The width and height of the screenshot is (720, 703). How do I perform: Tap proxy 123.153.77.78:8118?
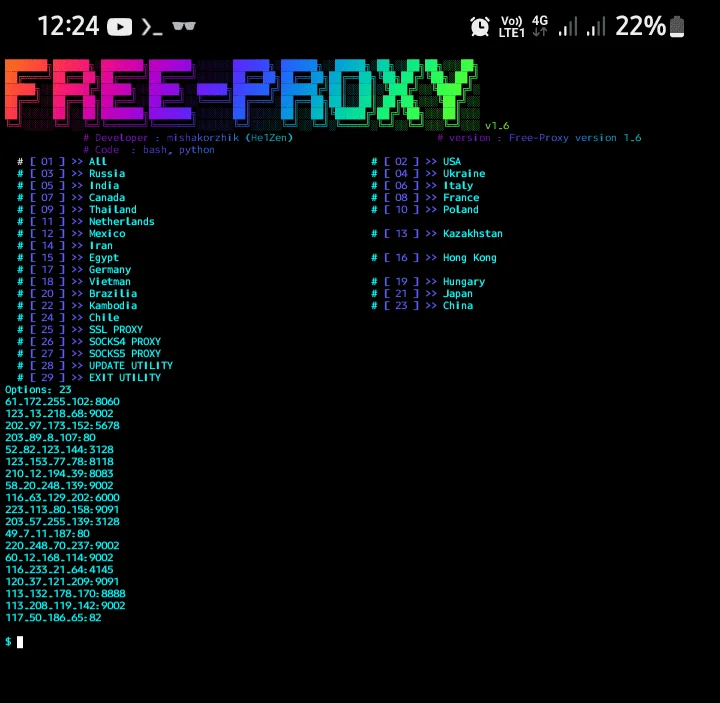click(59, 461)
